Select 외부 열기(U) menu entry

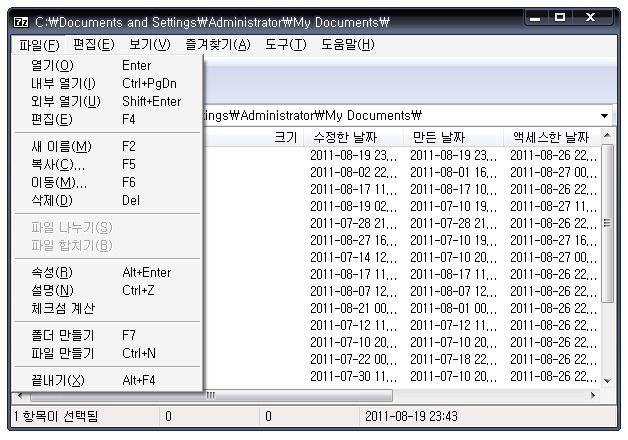pos(107,101)
